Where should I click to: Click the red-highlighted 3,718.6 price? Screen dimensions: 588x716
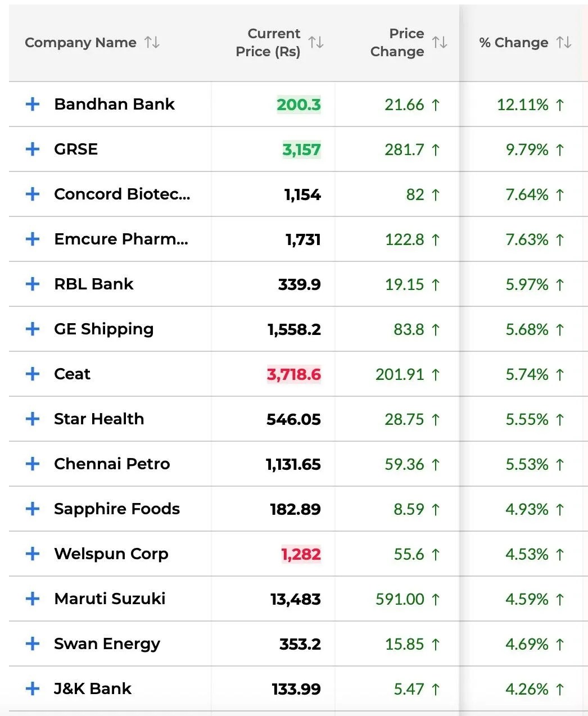(x=293, y=374)
